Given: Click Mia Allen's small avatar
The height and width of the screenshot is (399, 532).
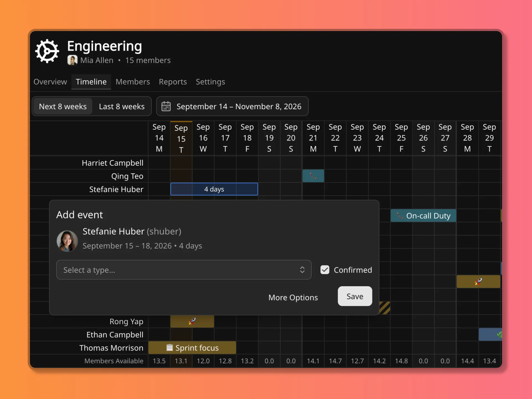Looking at the screenshot, I should [x=72, y=60].
